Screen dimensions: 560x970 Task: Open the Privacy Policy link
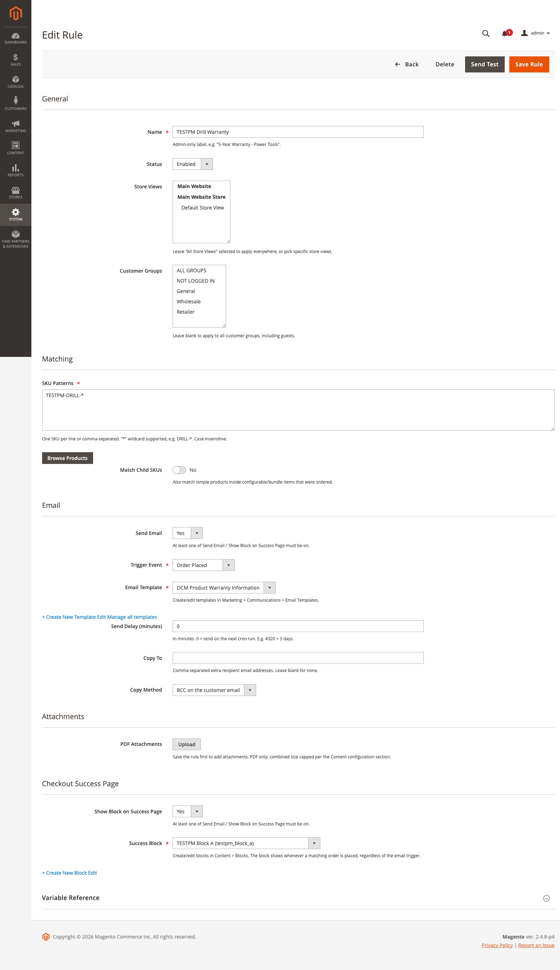[497, 945]
